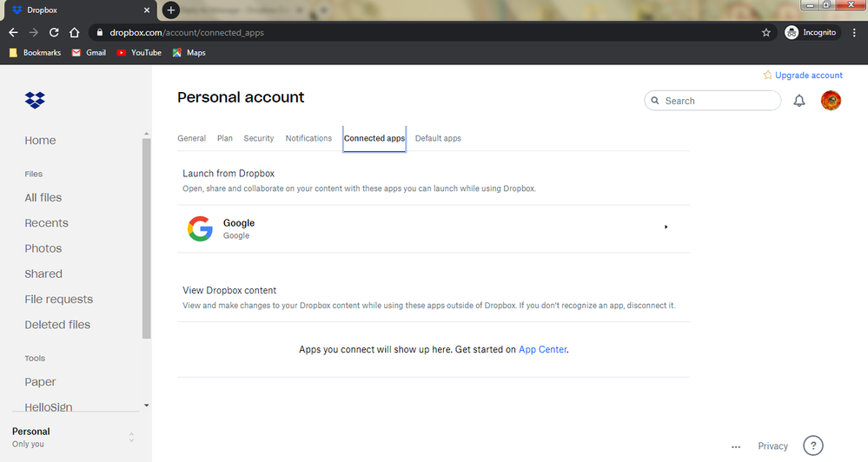Open the browser home page
Image resolution: width=868 pixels, height=462 pixels.
pos(74,33)
